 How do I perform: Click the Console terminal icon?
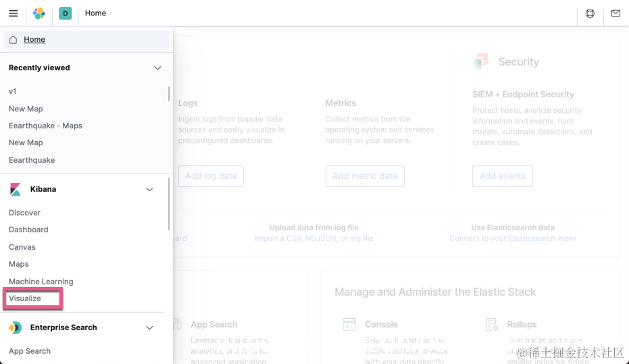tap(349, 324)
